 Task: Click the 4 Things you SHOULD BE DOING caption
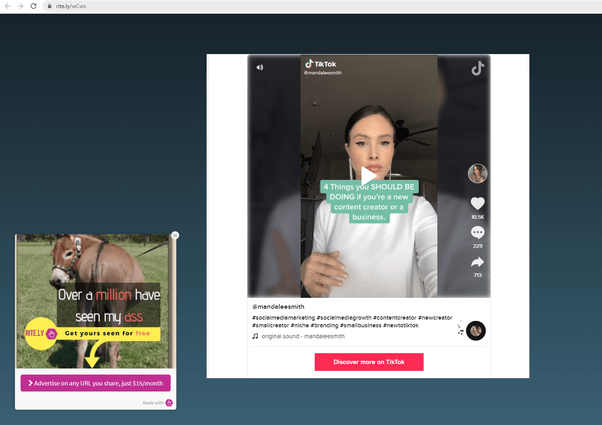click(369, 202)
